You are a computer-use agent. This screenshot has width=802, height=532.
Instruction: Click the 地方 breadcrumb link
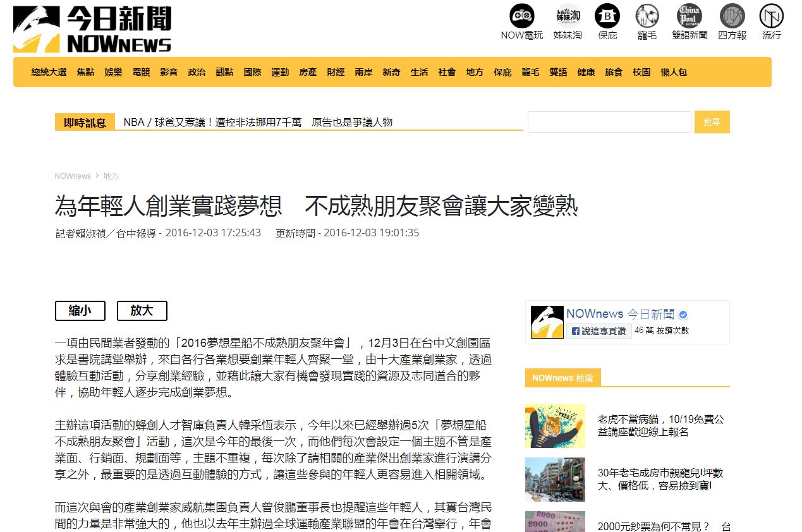(x=111, y=176)
